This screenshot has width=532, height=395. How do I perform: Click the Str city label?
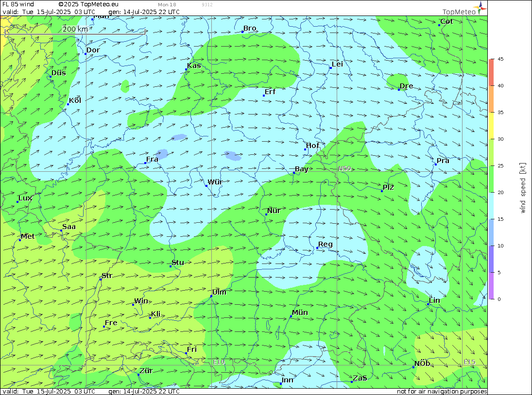107,276
